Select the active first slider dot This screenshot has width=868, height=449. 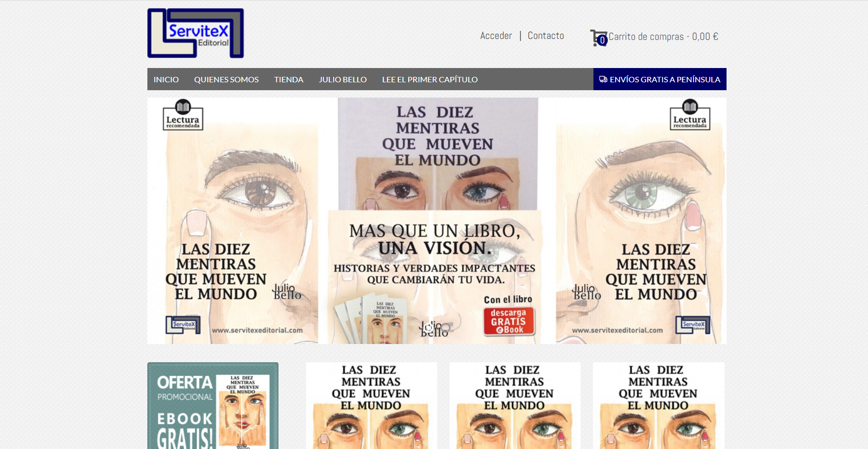point(428,327)
